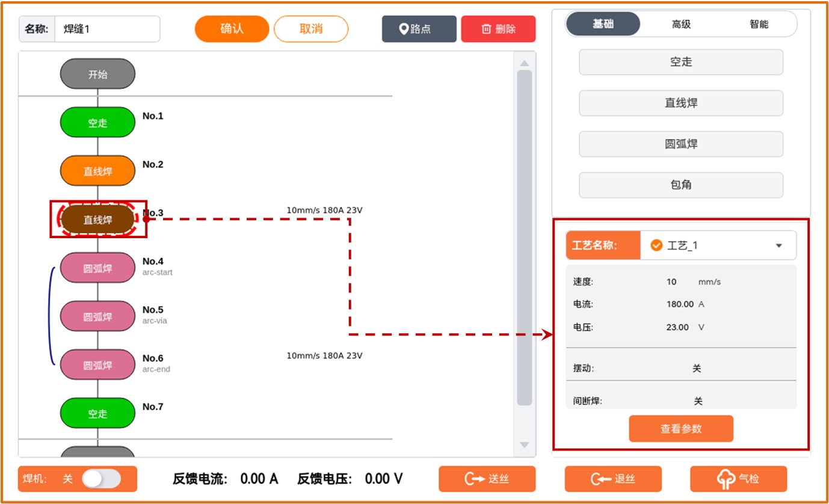The image size is (829, 504).
Task: Click the red delete trash button
Action: tap(498, 29)
